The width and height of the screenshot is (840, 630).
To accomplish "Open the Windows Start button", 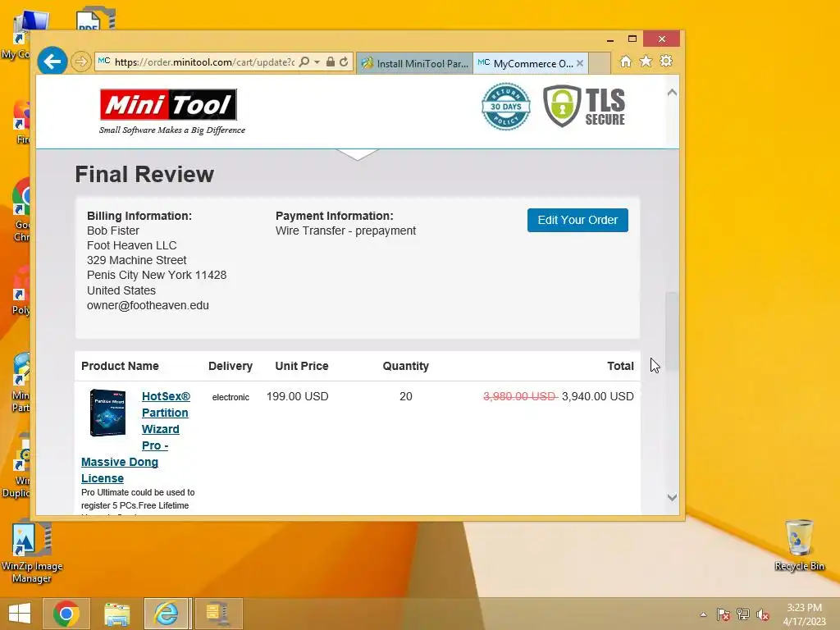I will [20, 614].
